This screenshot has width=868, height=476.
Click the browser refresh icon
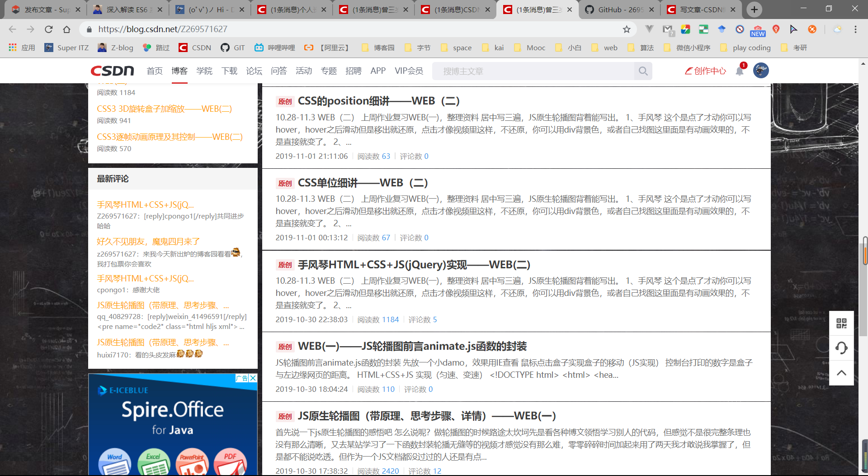click(49, 29)
